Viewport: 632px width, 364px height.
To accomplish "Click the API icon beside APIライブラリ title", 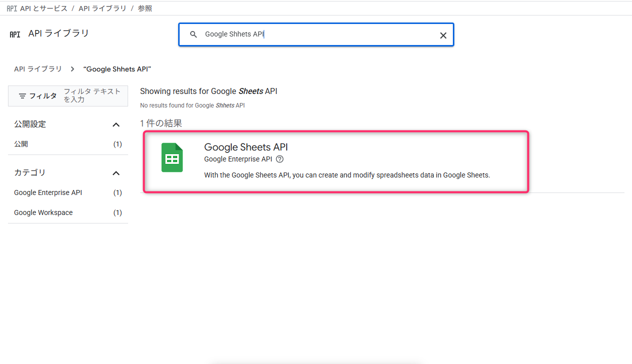I will click(x=15, y=34).
